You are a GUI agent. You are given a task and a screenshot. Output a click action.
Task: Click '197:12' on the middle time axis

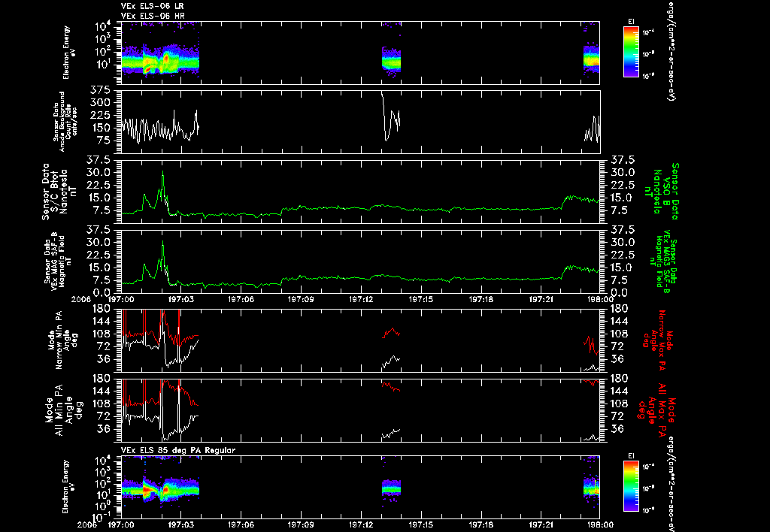coord(361,299)
